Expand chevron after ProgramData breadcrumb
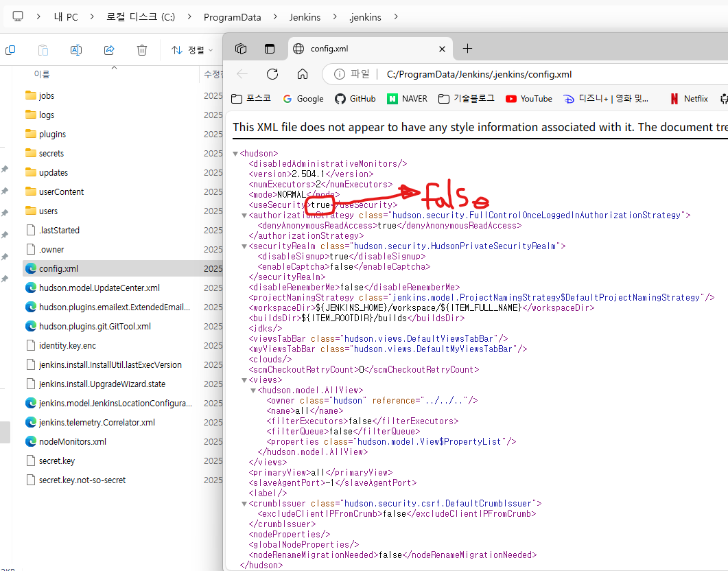728x571 pixels. pyautogui.click(x=275, y=16)
